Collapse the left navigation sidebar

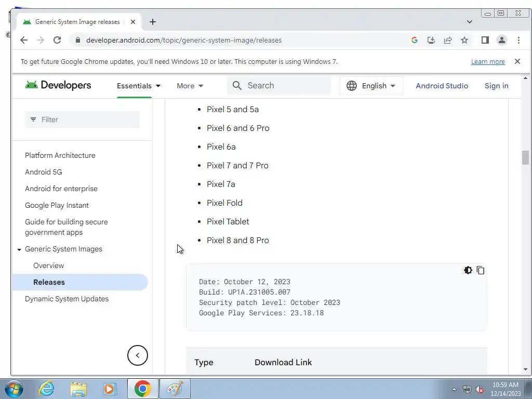point(137,355)
